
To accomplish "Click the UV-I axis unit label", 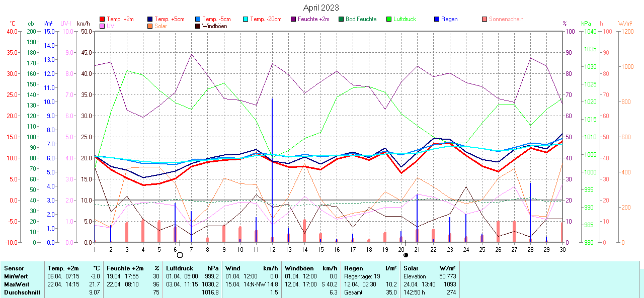I will [66, 24].
